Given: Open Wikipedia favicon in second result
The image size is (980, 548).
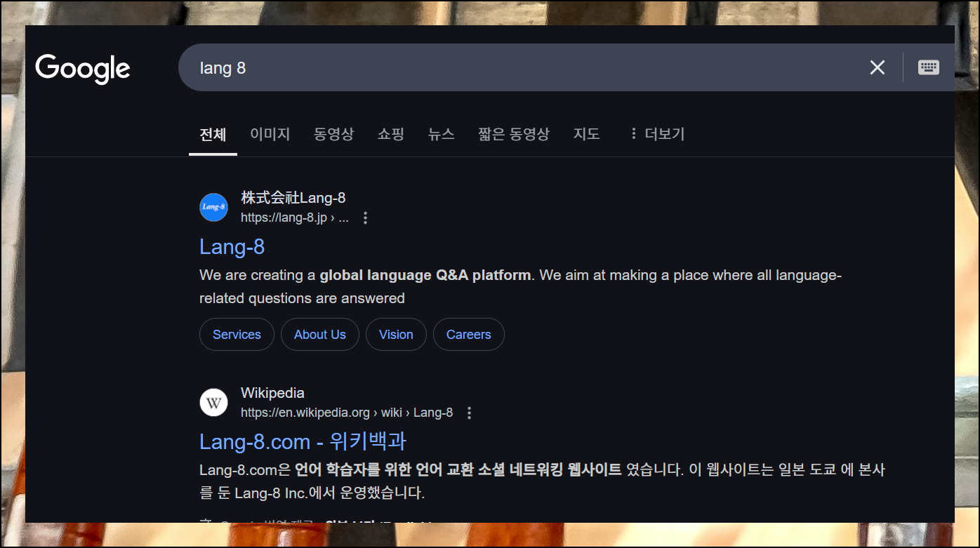Looking at the screenshot, I should coord(213,402).
